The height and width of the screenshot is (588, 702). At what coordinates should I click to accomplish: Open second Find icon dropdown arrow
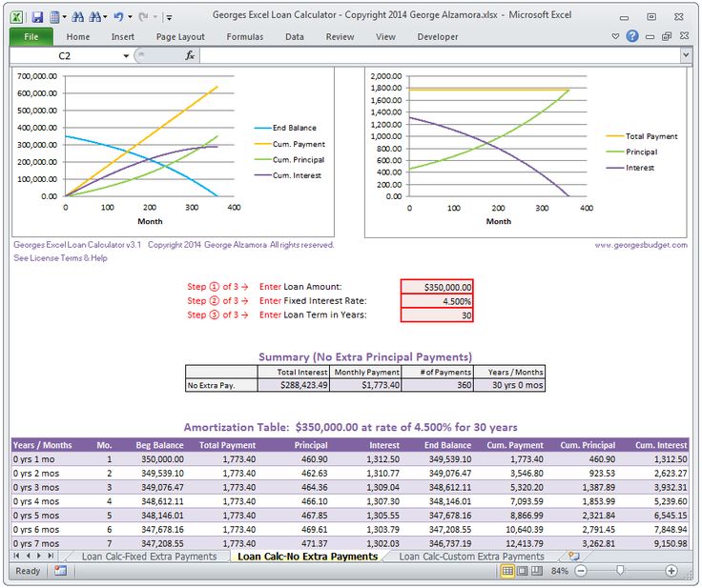(x=105, y=17)
